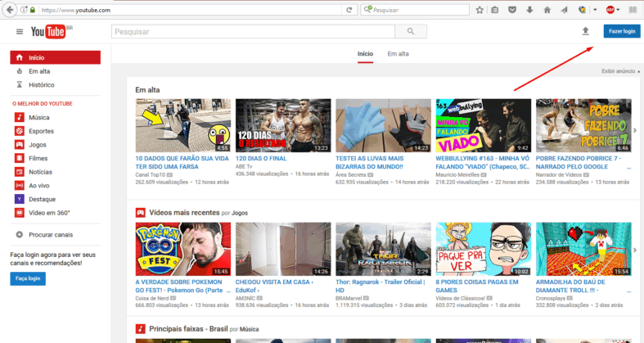This screenshot has width=644, height=343.
Task: Open the Destaque purple icon in sidebar
Action: pyautogui.click(x=20, y=199)
